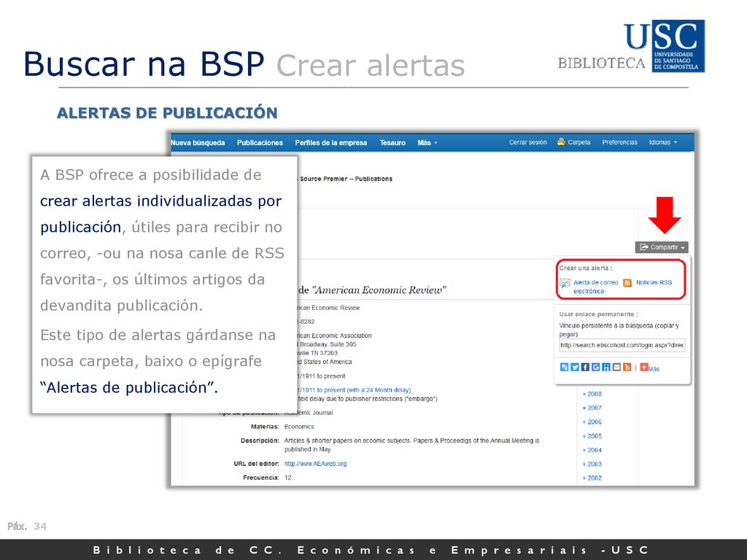Viewport: 747px width, 560px height.
Task: Share via the LinkedIn icon
Action: (x=606, y=367)
